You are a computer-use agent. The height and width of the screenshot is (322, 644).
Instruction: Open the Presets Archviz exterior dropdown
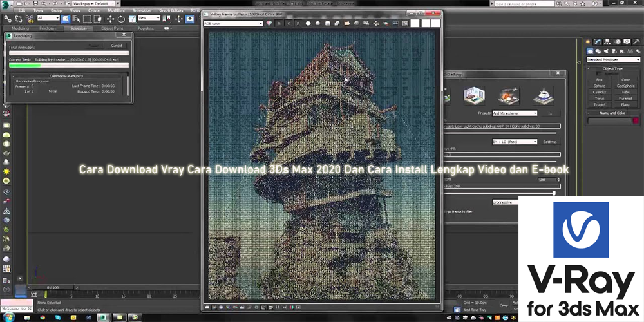[x=515, y=113]
